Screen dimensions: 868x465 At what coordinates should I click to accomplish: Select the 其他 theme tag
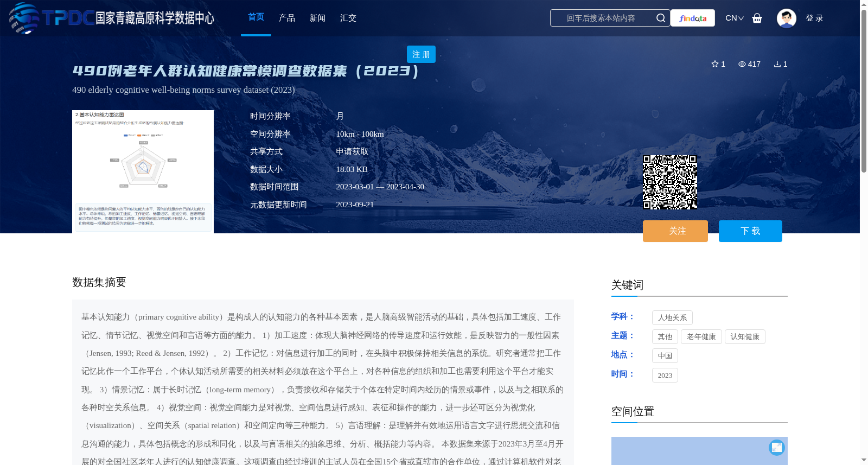pos(665,337)
